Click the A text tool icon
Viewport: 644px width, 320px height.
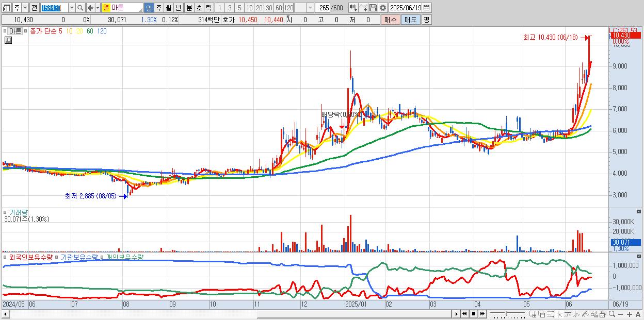pyautogui.click(x=638, y=314)
